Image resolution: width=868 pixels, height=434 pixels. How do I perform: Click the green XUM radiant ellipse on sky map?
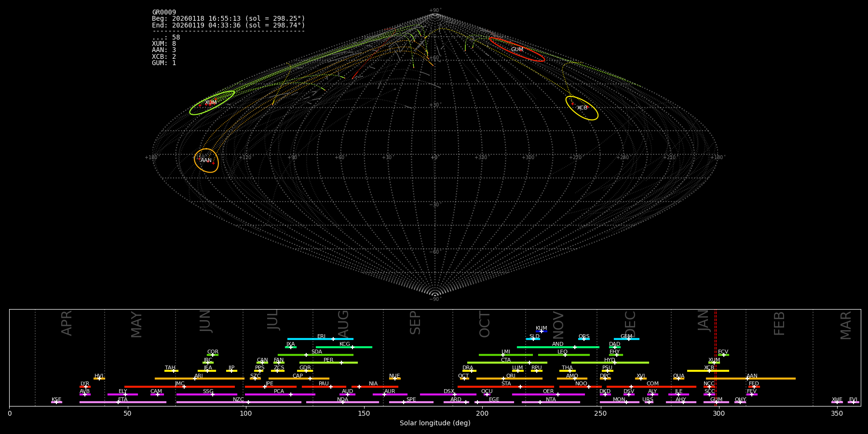[212, 103]
